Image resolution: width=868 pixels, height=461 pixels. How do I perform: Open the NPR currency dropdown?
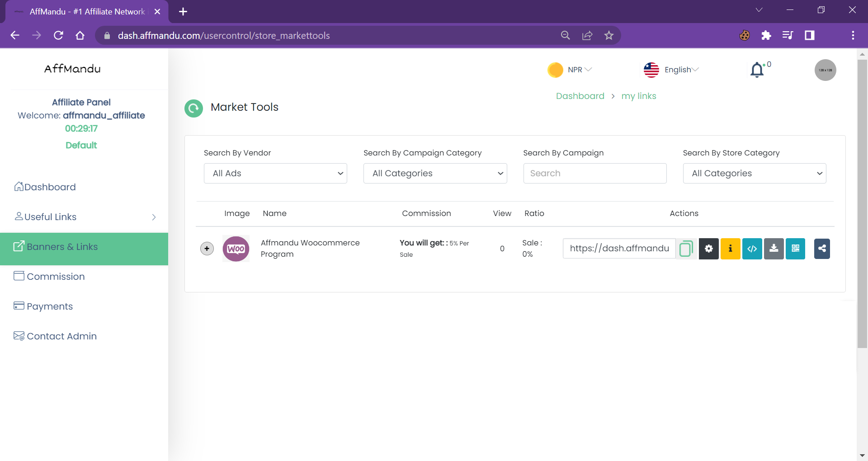click(x=580, y=70)
